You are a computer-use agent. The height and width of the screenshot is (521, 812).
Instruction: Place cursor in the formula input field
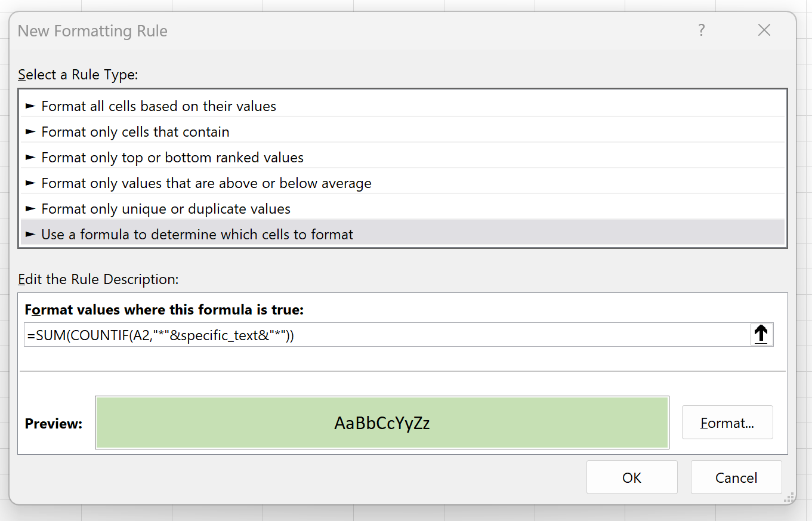point(358,334)
